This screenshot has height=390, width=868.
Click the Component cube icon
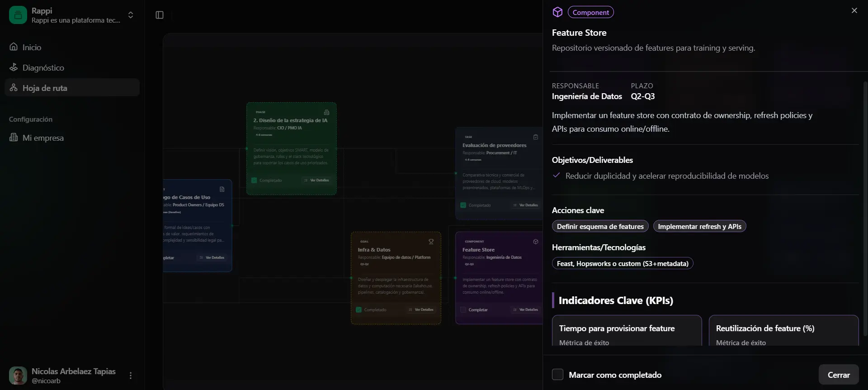557,12
